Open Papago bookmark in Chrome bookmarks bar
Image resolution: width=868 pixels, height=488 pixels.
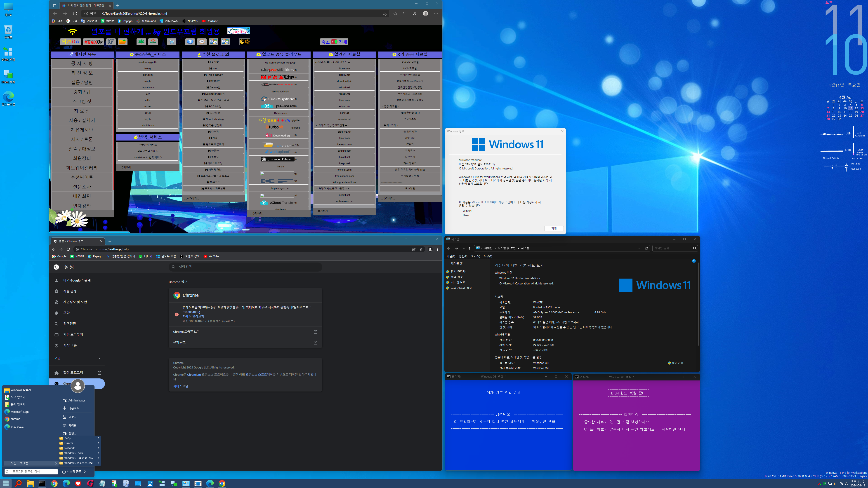point(95,256)
